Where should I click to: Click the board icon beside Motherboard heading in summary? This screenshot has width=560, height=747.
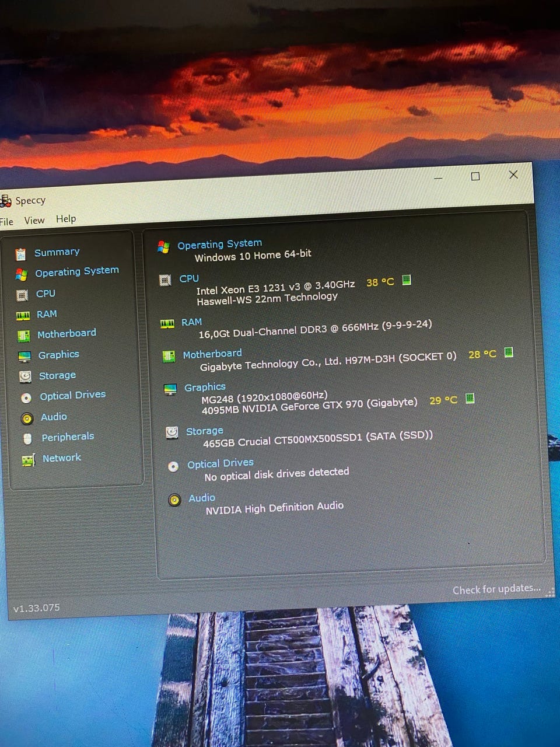point(169,356)
